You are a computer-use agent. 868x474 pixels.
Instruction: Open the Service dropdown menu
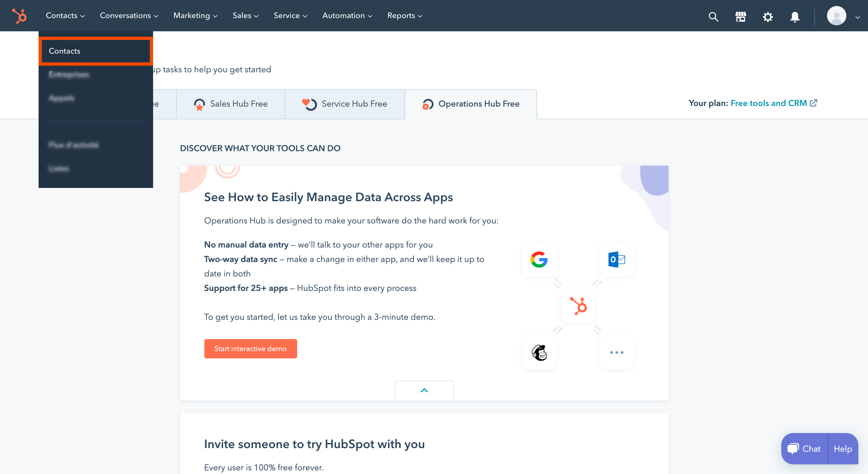(x=291, y=15)
